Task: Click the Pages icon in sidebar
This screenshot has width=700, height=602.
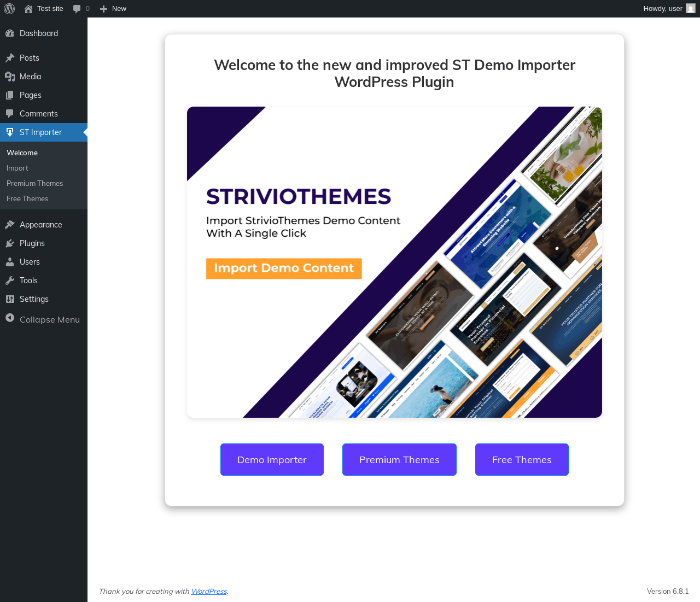Action: (x=10, y=95)
